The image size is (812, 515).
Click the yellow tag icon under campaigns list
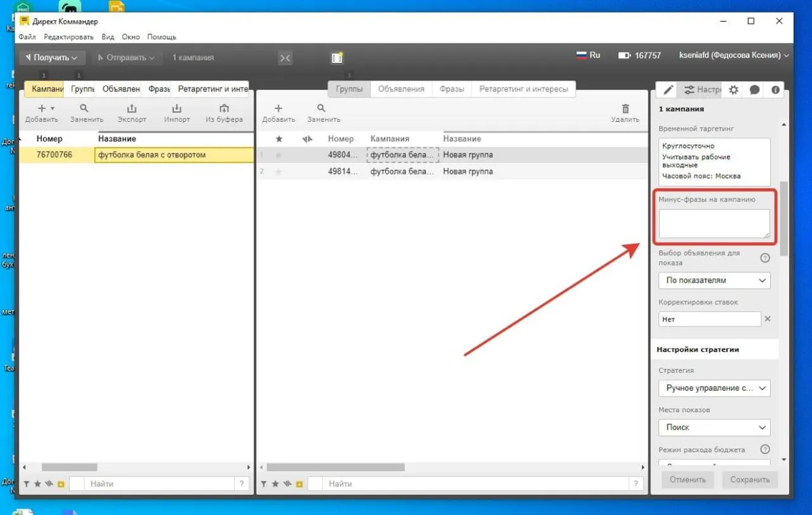(61, 484)
